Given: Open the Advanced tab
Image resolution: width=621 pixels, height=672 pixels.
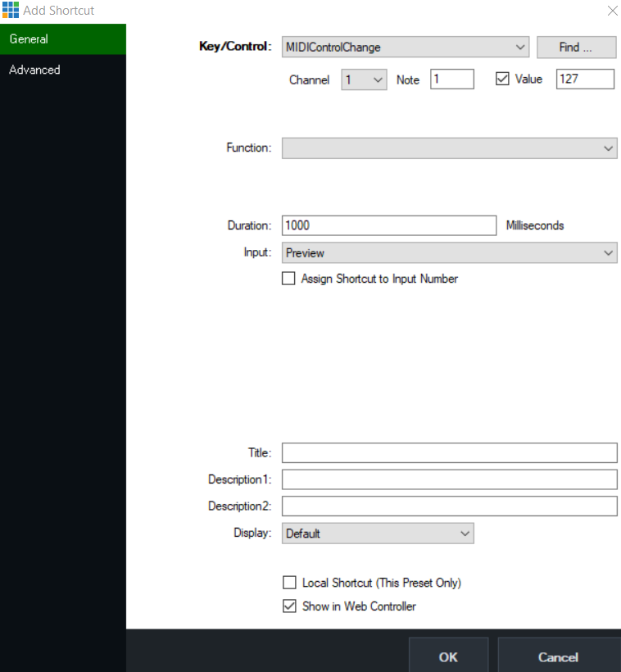Looking at the screenshot, I should point(63,70).
